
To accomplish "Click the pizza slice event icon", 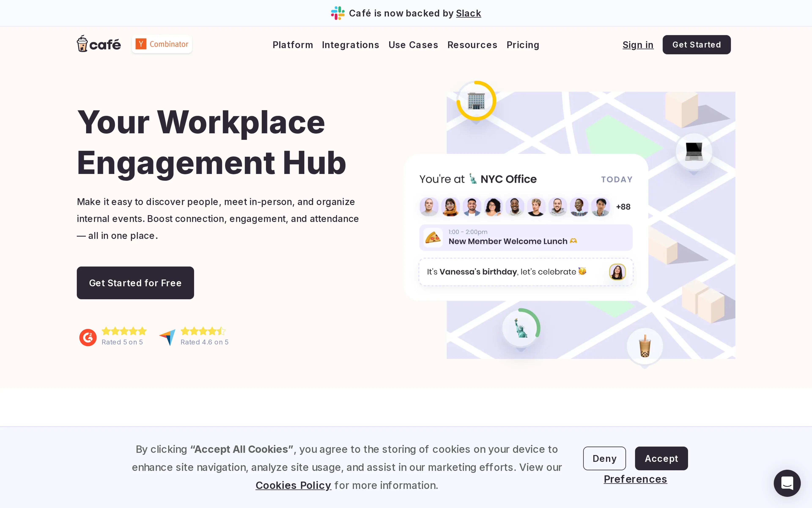I will tap(433, 238).
